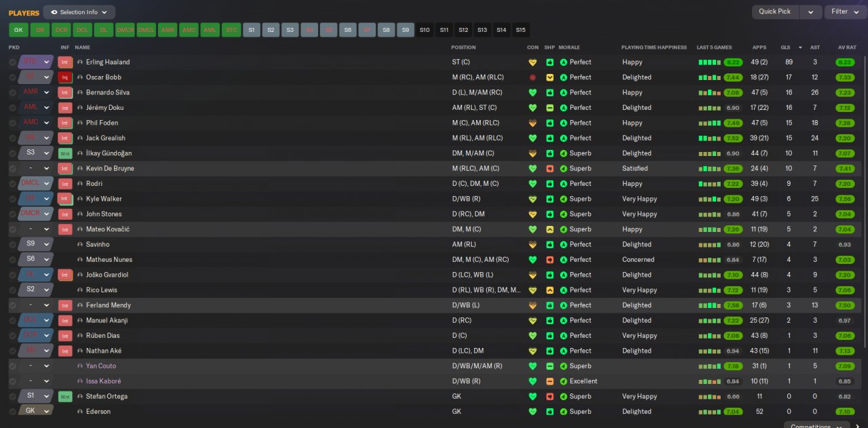Click Jack Grealish's 7.52 last-games rating pill

733,138
